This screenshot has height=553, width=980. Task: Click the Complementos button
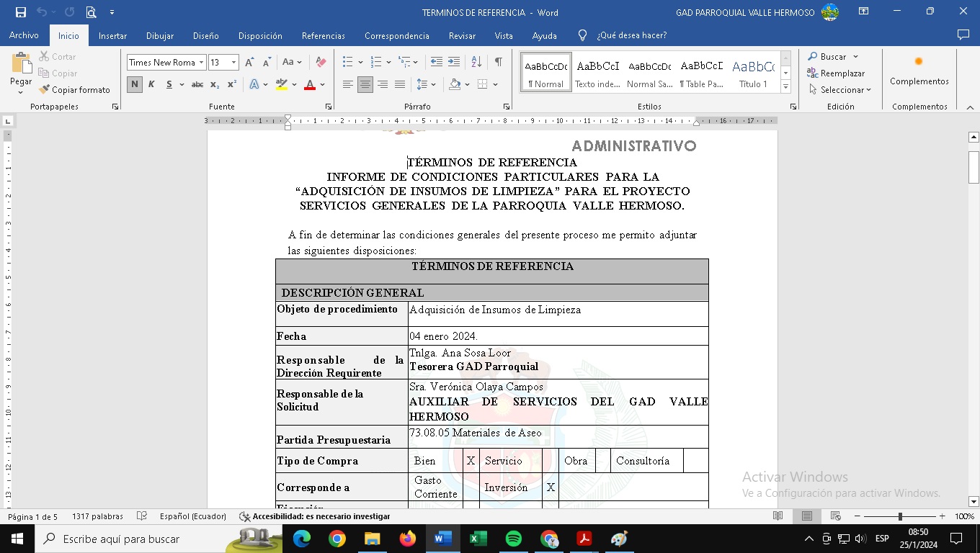[919, 72]
